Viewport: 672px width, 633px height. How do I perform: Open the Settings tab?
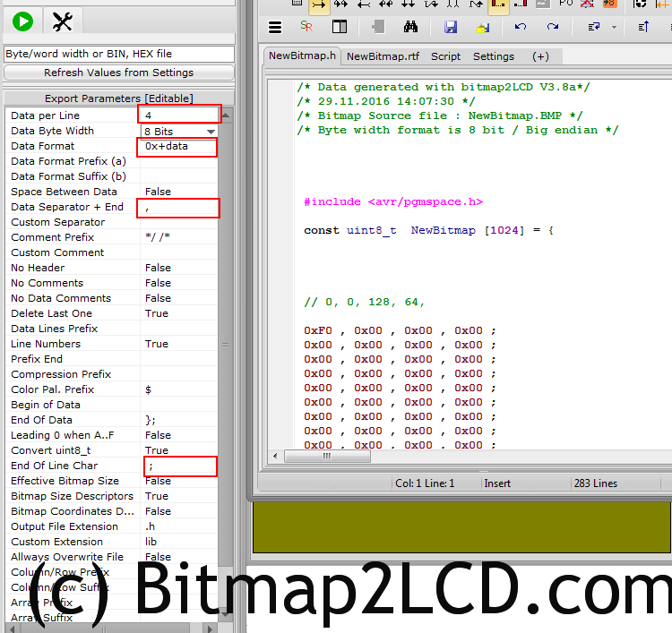494,56
